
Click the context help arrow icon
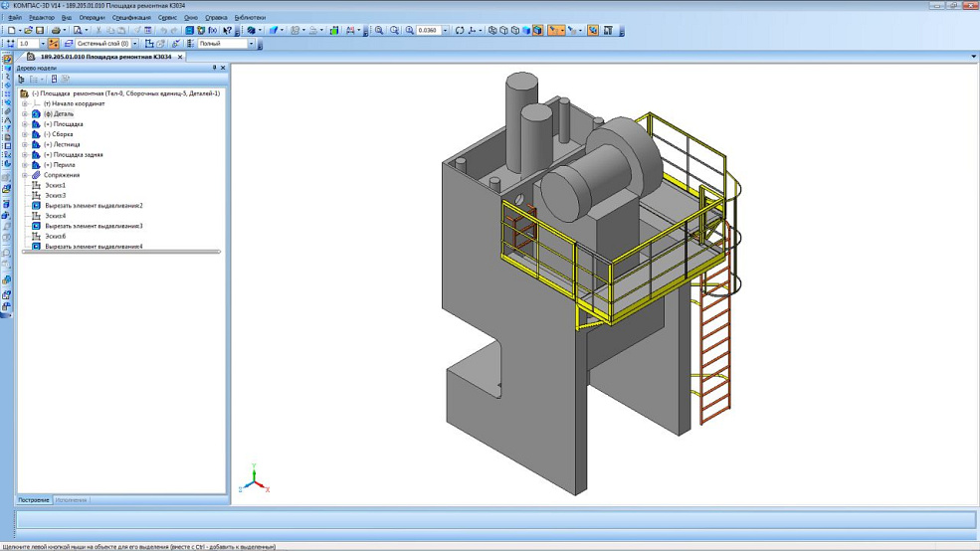[228, 31]
